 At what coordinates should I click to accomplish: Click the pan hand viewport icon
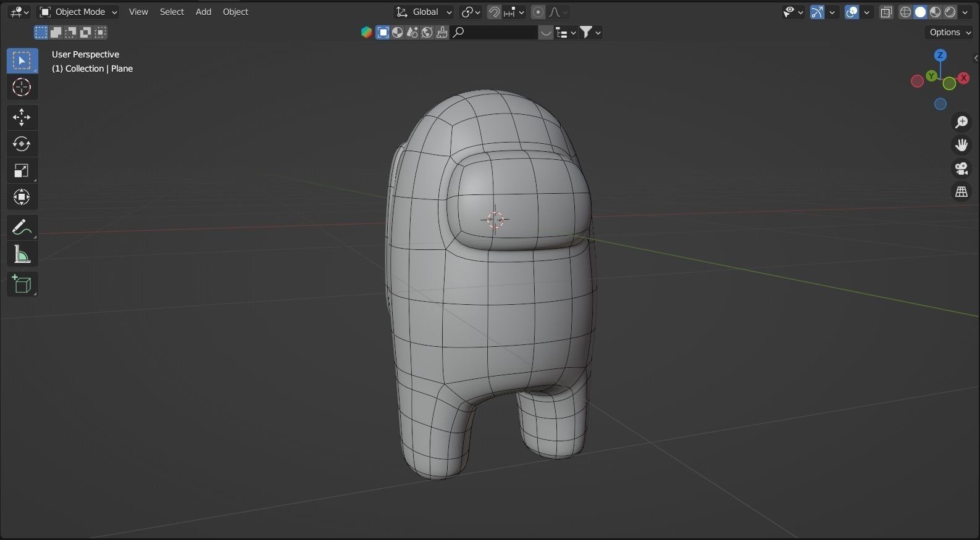click(961, 145)
